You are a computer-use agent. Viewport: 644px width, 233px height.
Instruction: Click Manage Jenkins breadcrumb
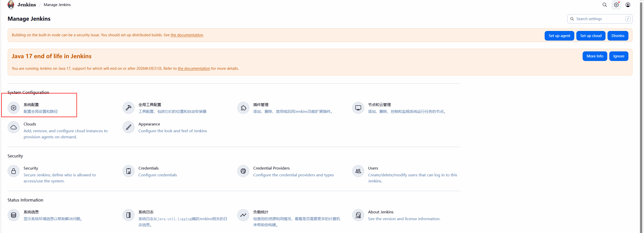(57, 5)
